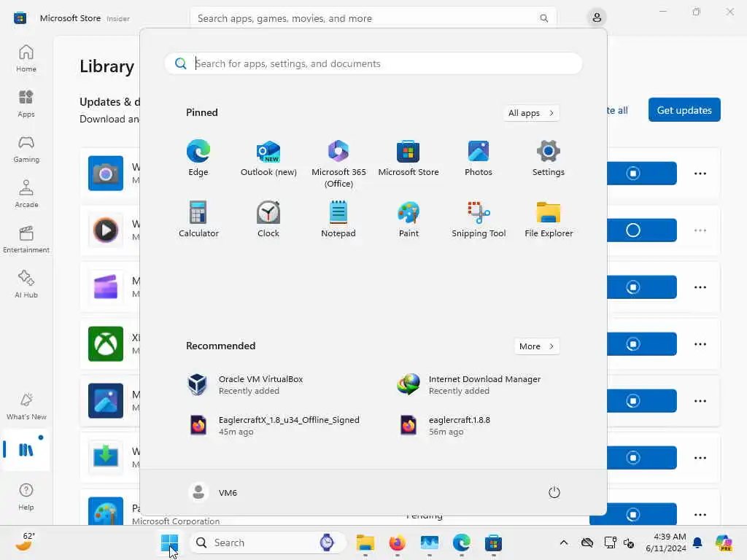Open AI Hub in the Store sidebar
The width and height of the screenshot is (747, 560).
click(26, 285)
